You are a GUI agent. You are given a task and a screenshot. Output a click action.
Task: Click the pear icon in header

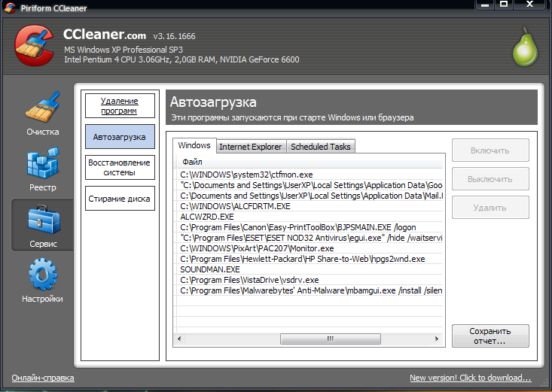point(524,48)
